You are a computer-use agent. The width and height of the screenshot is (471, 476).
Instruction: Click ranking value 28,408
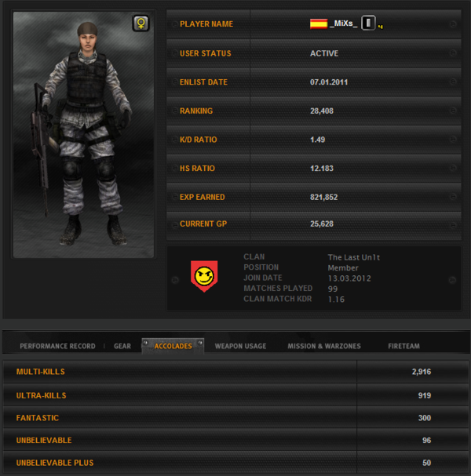pyautogui.click(x=322, y=111)
